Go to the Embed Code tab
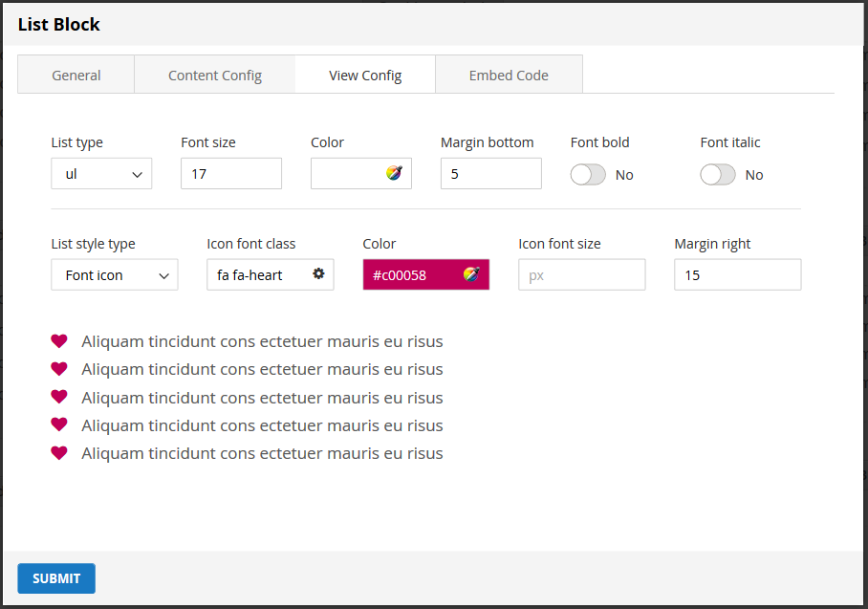 (x=509, y=76)
